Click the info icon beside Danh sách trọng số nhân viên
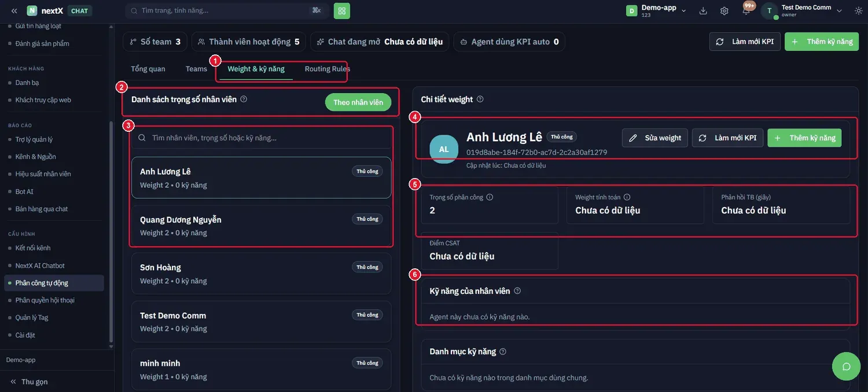 244,99
